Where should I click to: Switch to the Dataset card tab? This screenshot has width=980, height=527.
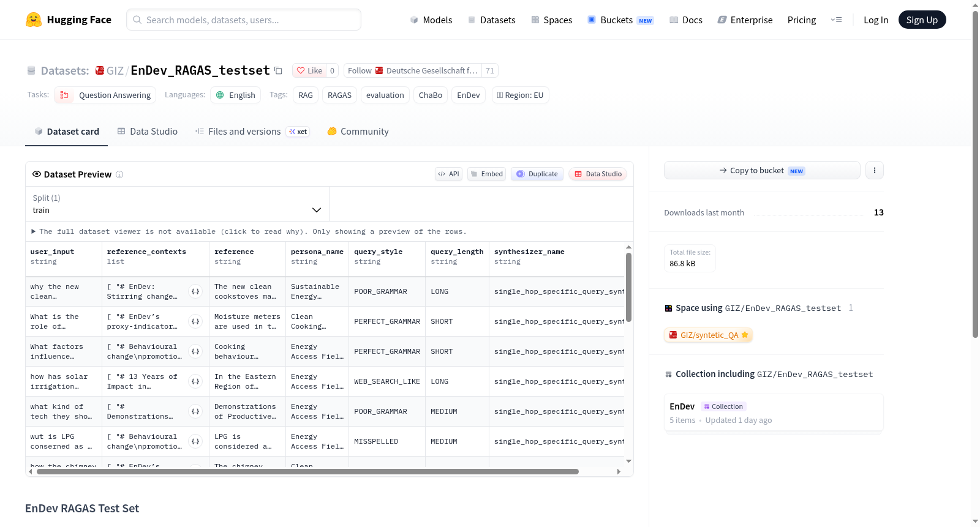tap(67, 131)
